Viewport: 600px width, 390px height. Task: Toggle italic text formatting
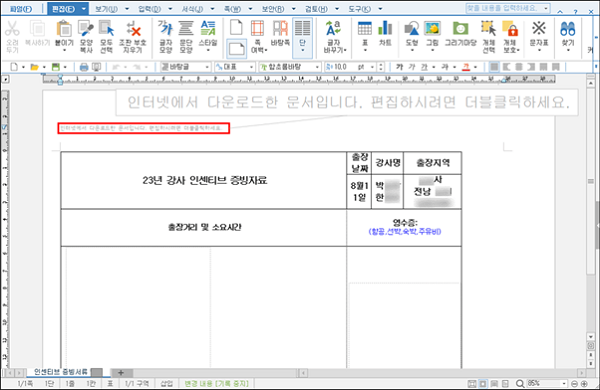[x=412, y=67]
